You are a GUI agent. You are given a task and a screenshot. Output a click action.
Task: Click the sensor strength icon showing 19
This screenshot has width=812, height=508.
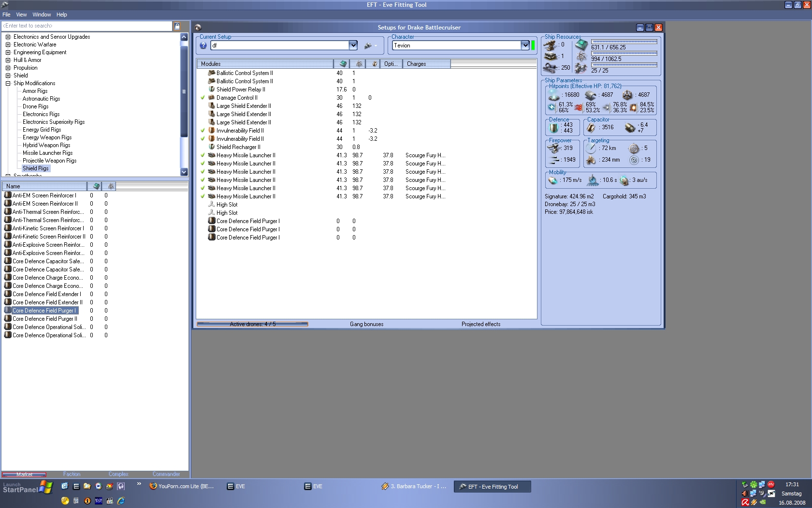(634, 160)
